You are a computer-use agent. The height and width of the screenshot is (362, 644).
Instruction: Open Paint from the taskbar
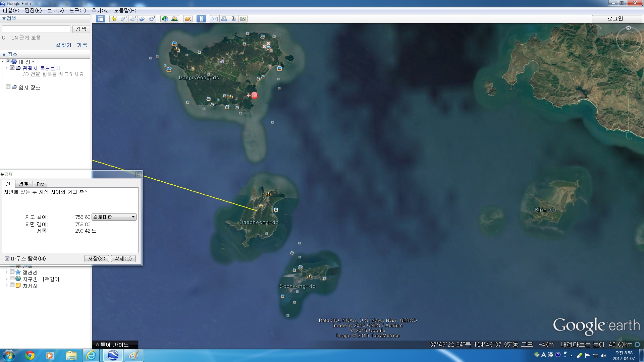click(x=133, y=355)
